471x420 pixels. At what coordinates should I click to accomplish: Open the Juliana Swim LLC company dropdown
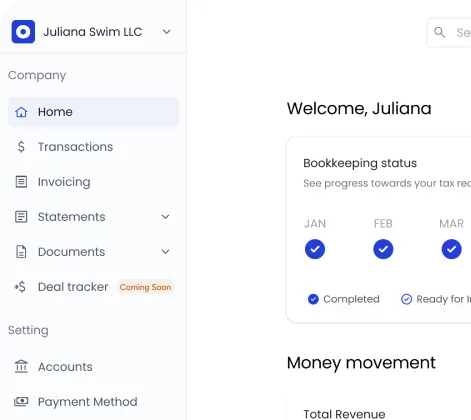tap(166, 32)
